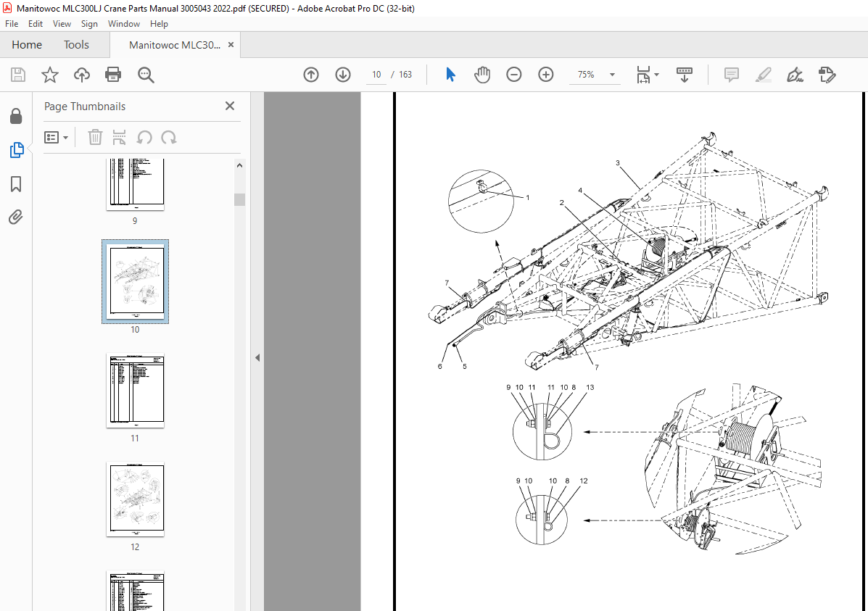Screen dimensions: 868x611
Task: Click the thumbnails scrollbar up arrow
Action: (x=240, y=165)
